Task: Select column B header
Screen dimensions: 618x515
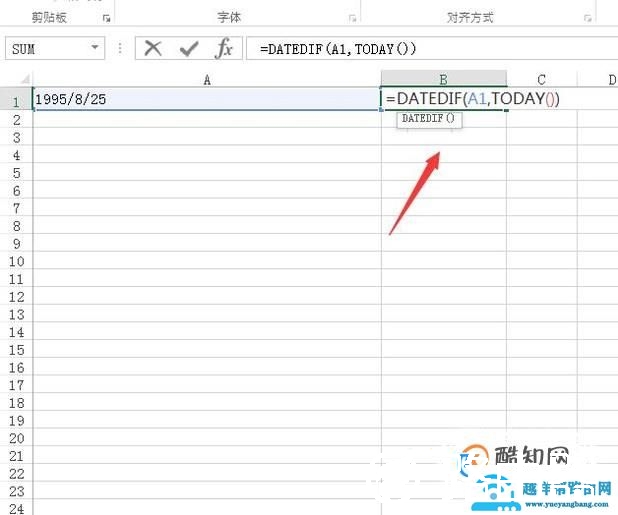Action: pyautogui.click(x=443, y=80)
